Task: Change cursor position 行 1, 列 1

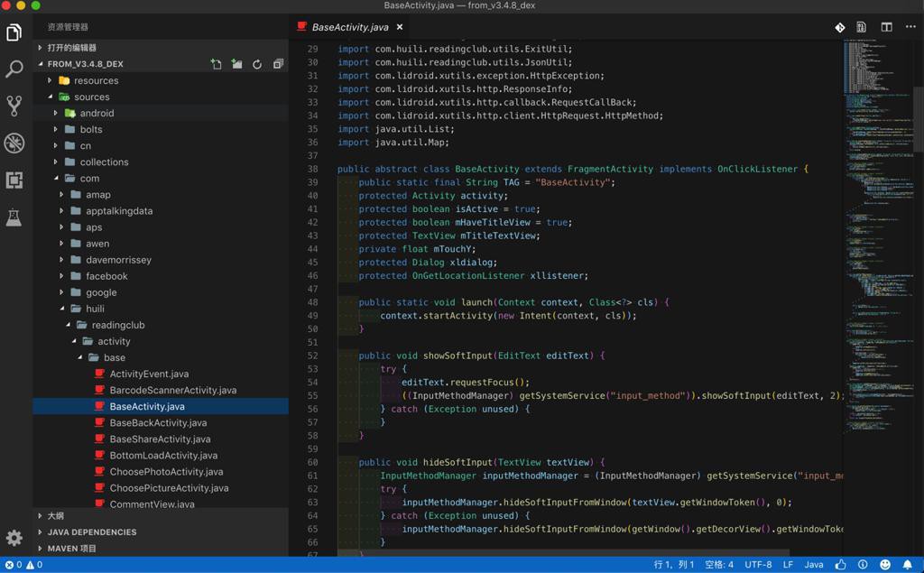Action: pos(673,565)
